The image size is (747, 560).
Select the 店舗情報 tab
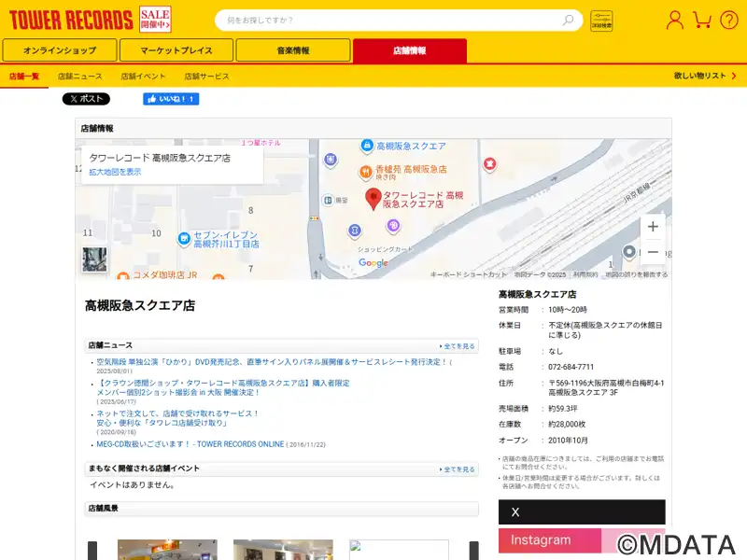coord(410,50)
